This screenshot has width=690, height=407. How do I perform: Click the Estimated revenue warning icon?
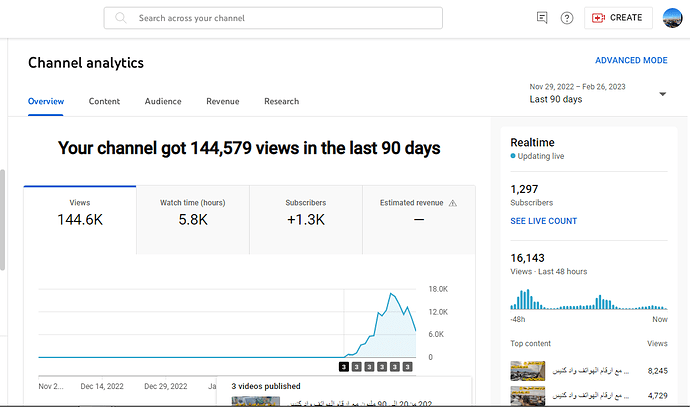(x=452, y=203)
